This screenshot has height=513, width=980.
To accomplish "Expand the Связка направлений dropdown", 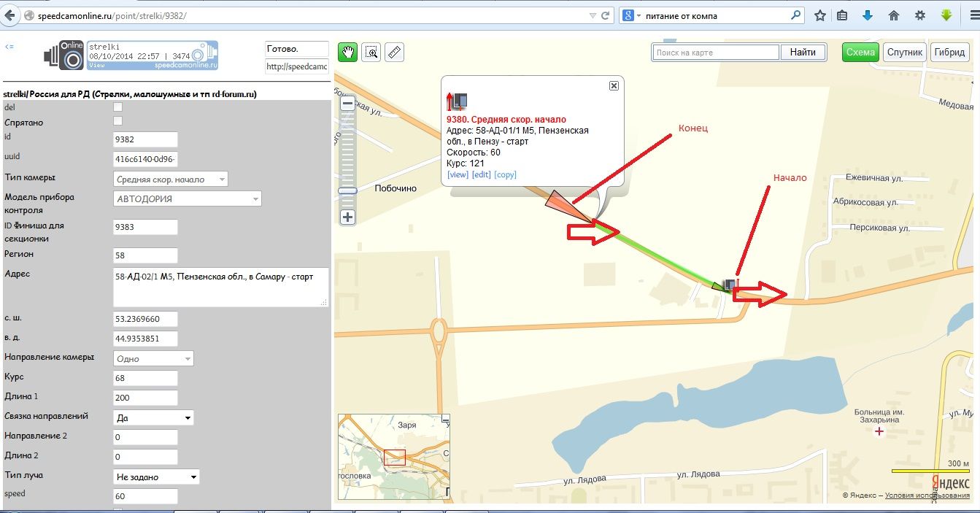I will [x=153, y=417].
